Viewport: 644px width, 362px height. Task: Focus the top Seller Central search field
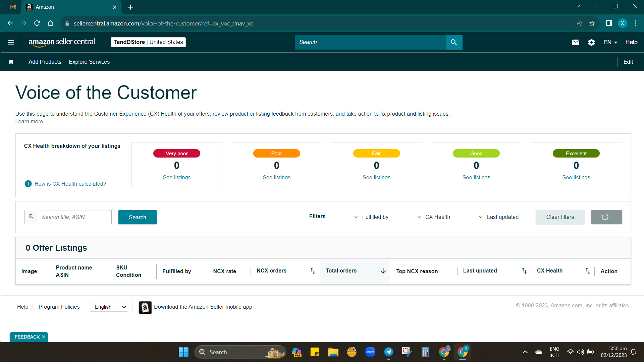(x=370, y=42)
